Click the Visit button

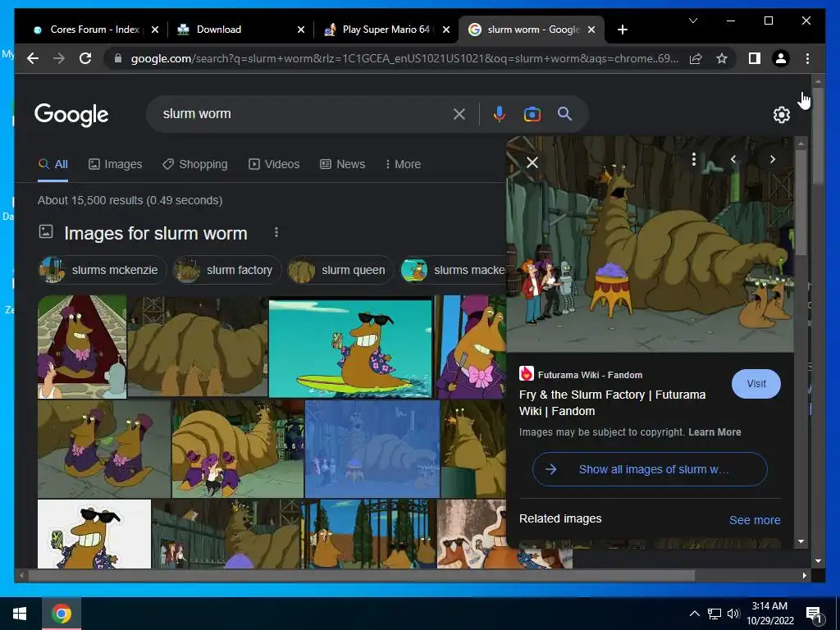click(756, 384)
